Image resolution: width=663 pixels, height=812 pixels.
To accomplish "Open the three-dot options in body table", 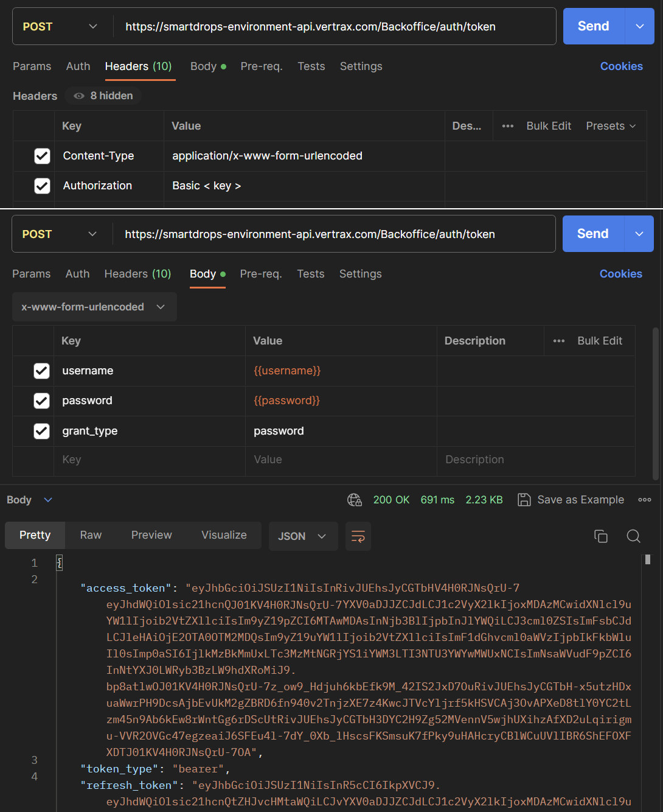I will [x=559, y=341].
